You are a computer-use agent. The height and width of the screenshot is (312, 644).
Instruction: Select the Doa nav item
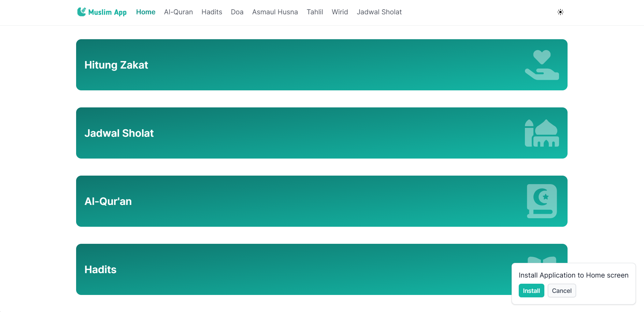[x=237, y=12]
